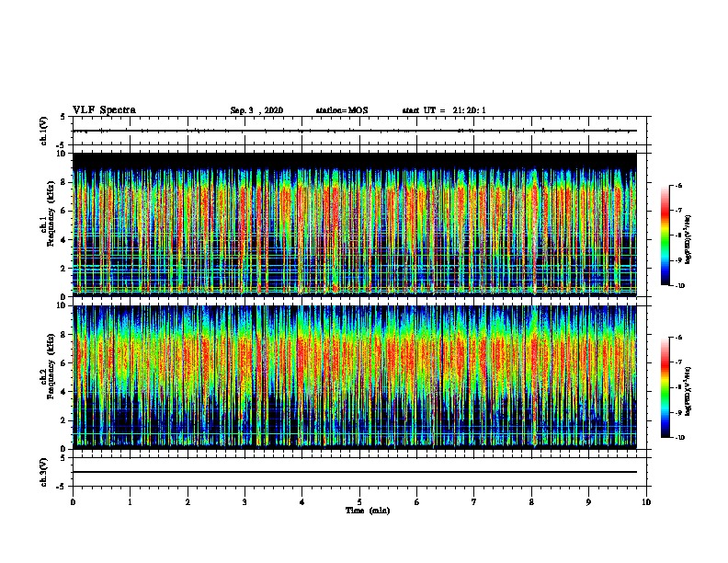Click the "station=MOS" header label

(x=342, y=110)
